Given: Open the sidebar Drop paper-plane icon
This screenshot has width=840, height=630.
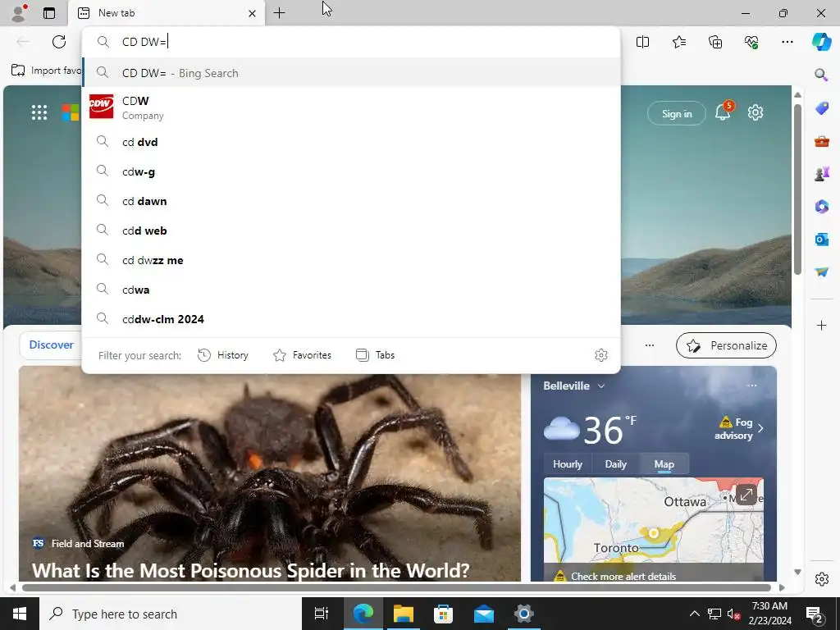Looking at the screenshot, I should pyautogui.click(x=821, y=272).
